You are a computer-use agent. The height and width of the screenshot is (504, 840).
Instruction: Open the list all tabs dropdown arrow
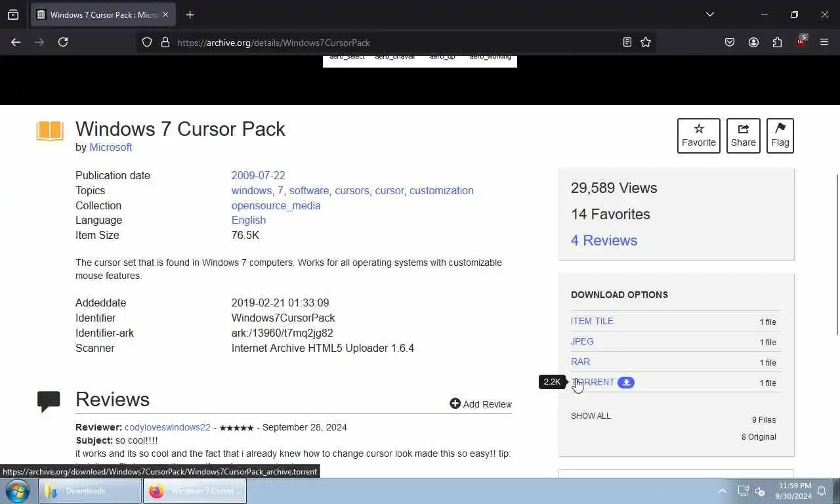pyautogui.click(x=709, y=14)
